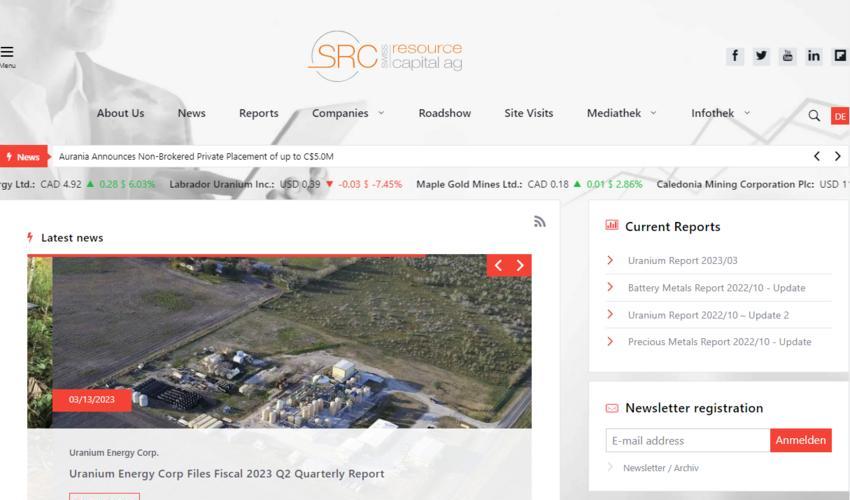This screenshot has height=500, width=850.
Task: Click the SRC Swiss Resource Capital logo
Action: pyautogui.click(x=385, y=56)
